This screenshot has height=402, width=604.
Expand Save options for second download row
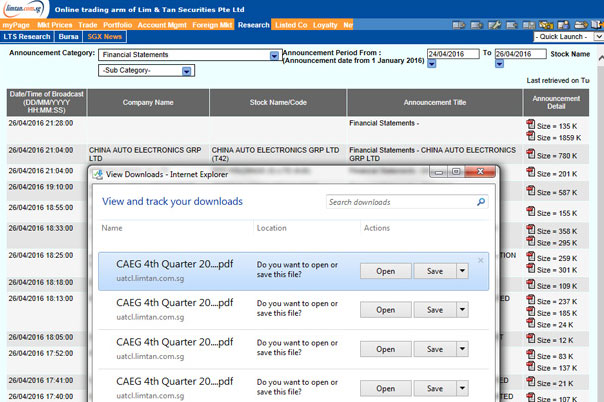462,310
